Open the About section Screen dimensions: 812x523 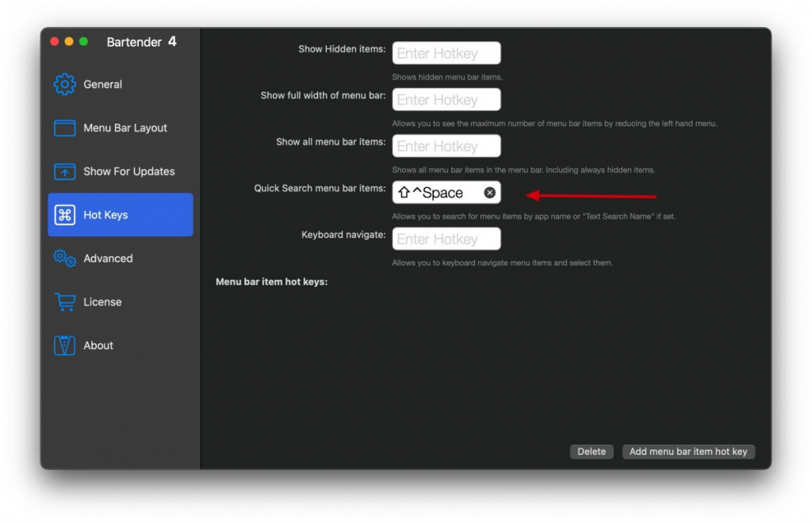tap(121, 345)
